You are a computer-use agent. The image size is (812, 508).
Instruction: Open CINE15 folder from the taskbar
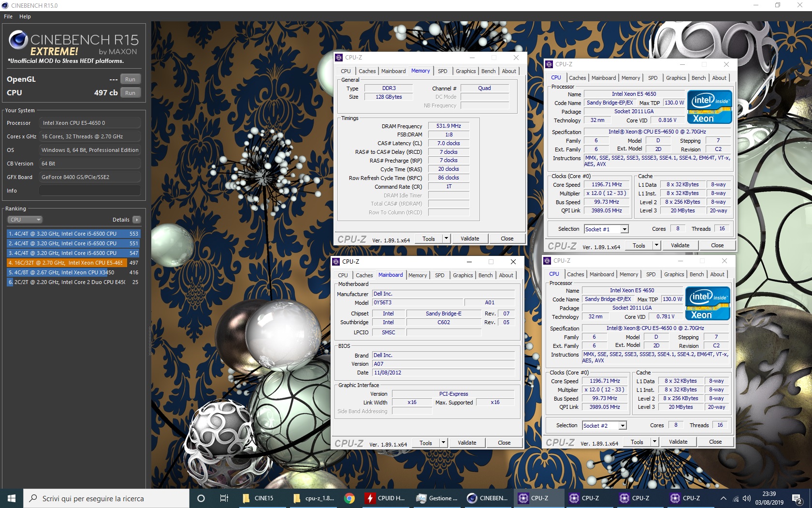point(259,498)
